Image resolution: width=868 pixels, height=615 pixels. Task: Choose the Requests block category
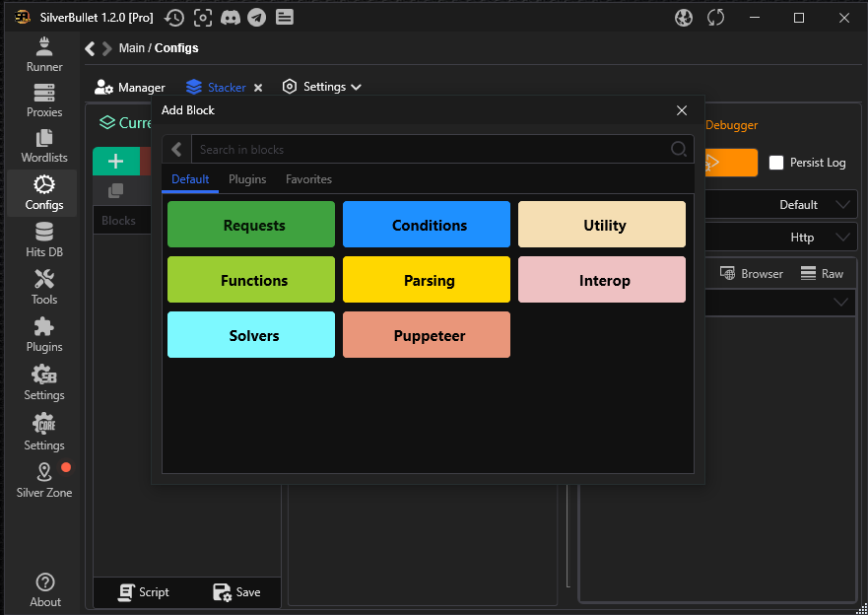point(251,224)
